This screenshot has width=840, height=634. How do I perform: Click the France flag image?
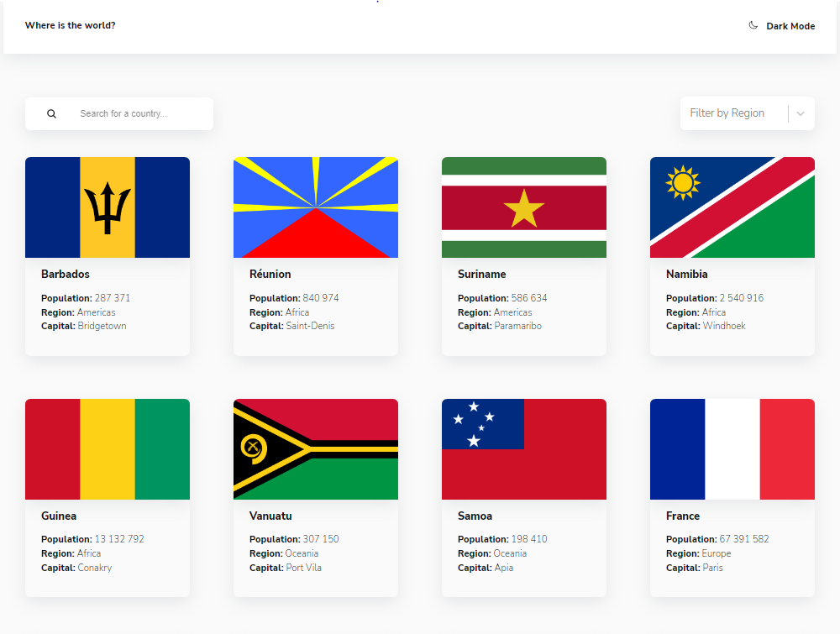click(x=732, y=448)
